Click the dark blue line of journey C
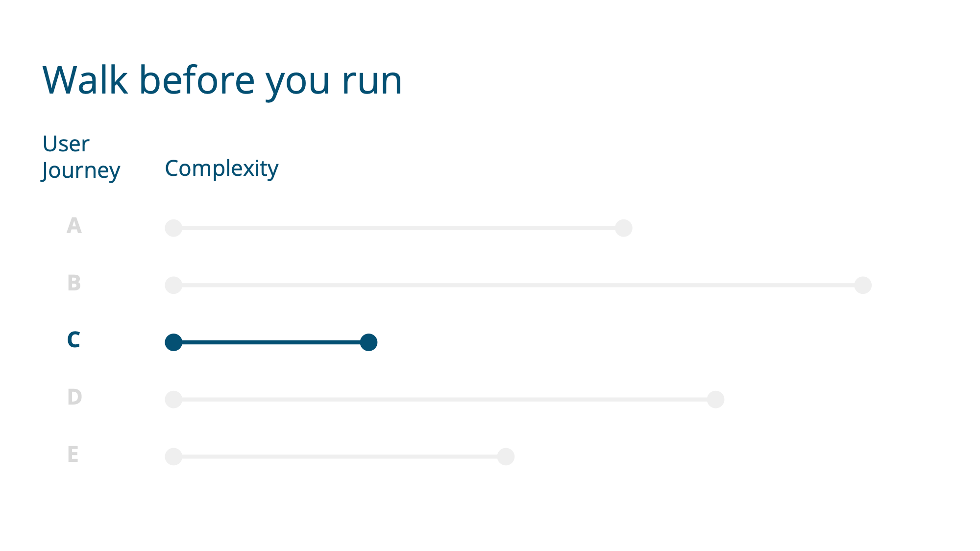The width and height of the screenshot is (980, 551). click(271, 342)
